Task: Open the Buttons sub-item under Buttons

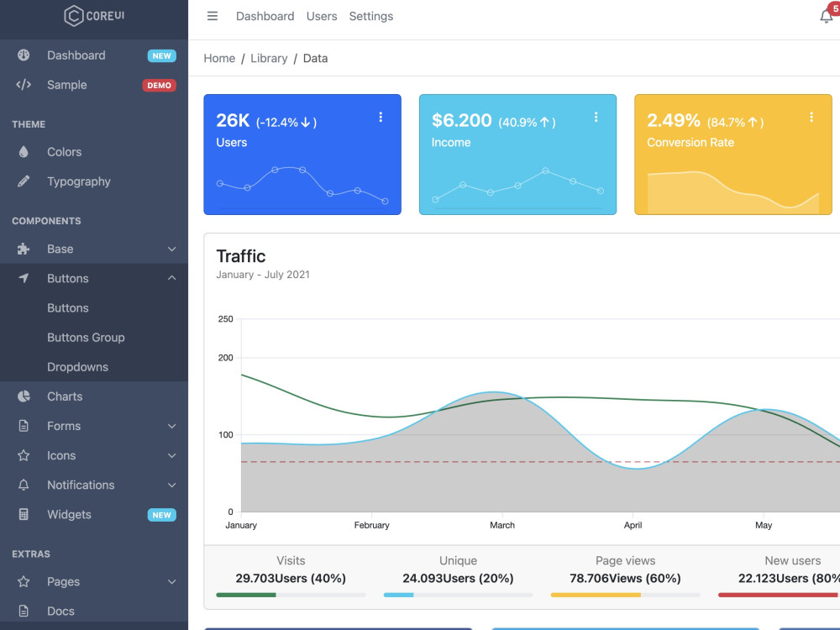Action: 94,308
